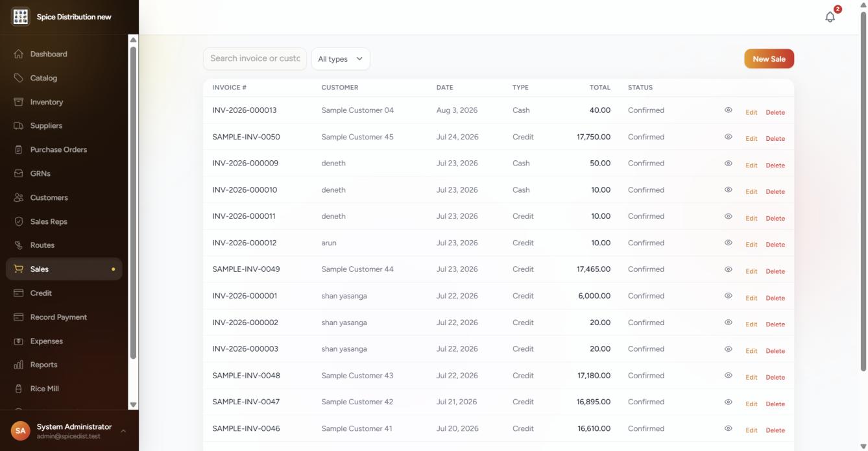Click the GRNs icon in sidebar
The width and height of the screenshot is (868, 451).
[x=18, y=174]
